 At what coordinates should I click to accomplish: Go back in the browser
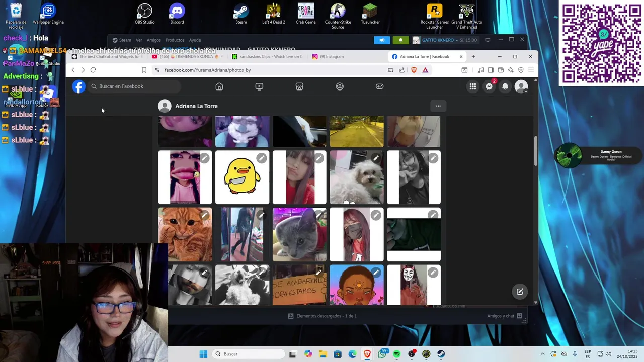73,70
